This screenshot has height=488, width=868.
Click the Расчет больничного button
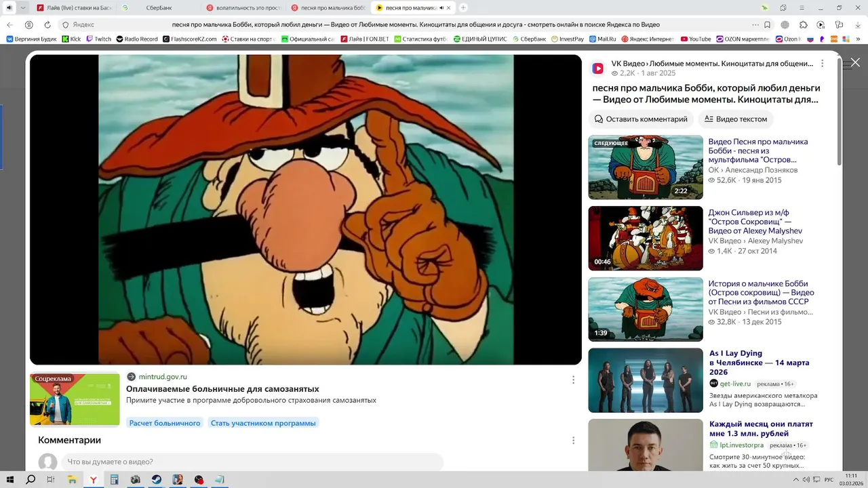pos(165,423)
